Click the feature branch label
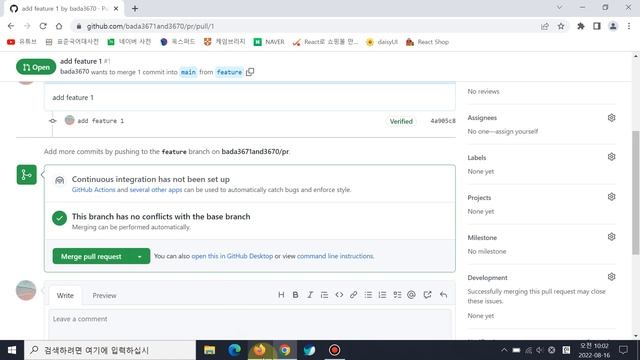Screen dimensions: 640x360 coord(229,72)
